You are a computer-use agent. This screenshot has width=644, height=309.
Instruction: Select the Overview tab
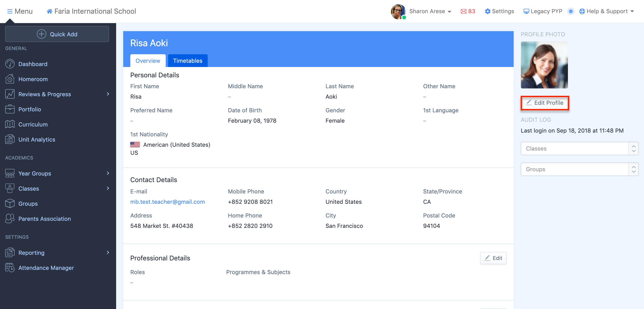[148, 61]
